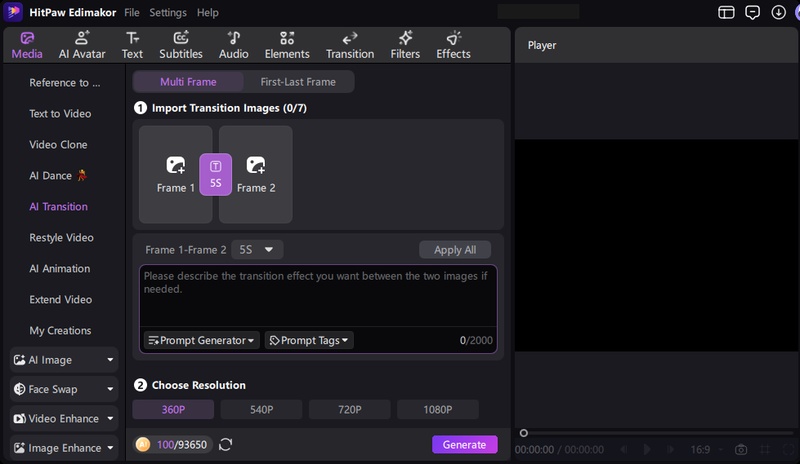This screenshot has height=464, width=800.
Task: Open the Help menu
Action: pos(208,12)
